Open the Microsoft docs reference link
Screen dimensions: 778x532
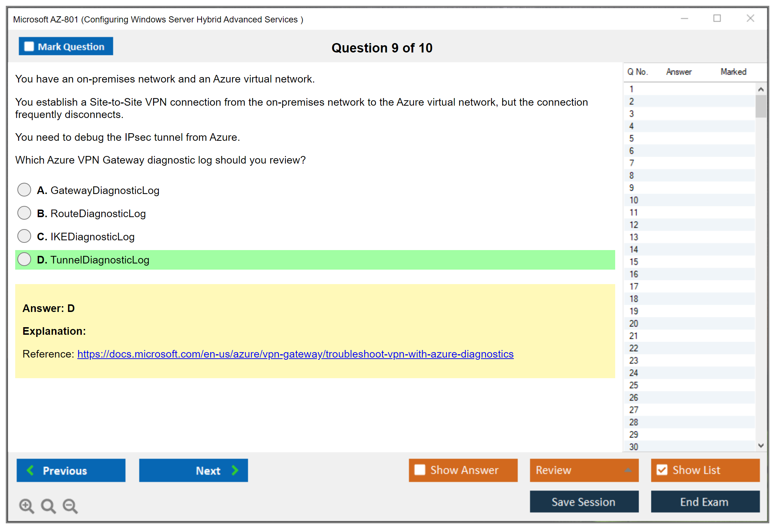[x=295, y=354]
